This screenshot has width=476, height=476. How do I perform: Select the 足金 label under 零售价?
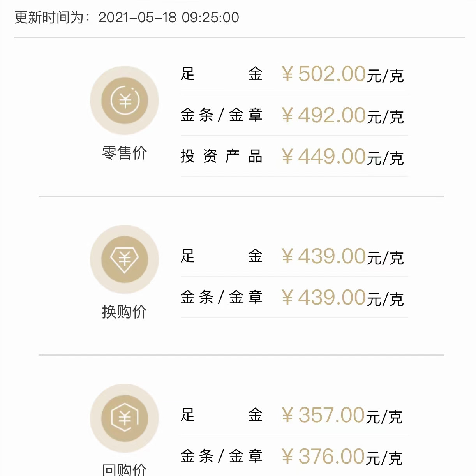(221, 74)
